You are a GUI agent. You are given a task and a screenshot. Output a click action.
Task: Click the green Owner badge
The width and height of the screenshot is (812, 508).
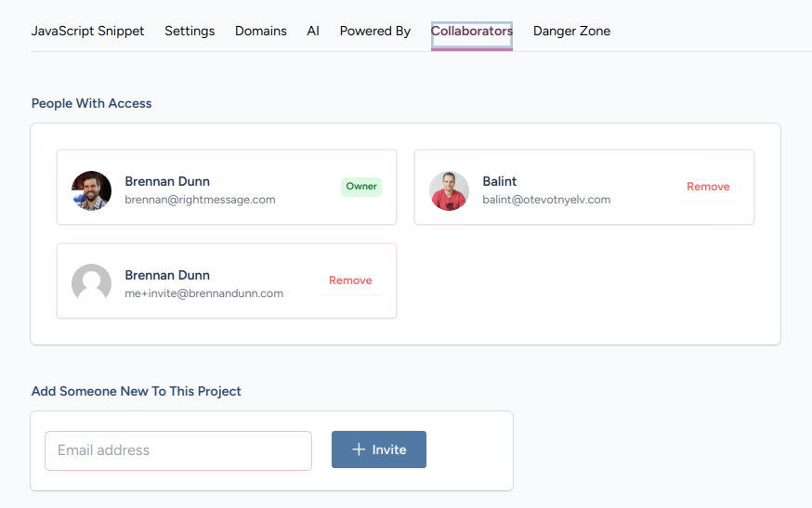tap(361, 187)
